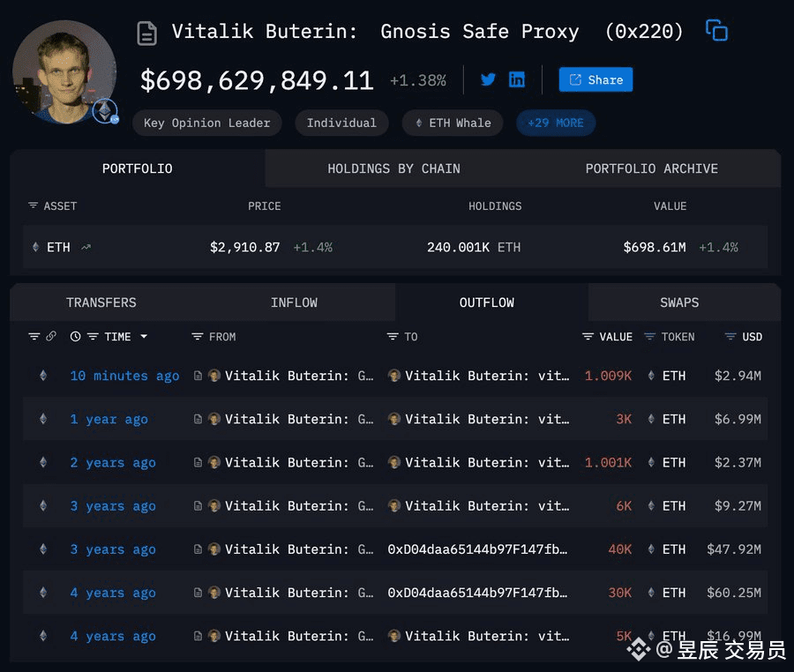Click Ethereum chain icon in the $60.25M row
Image resolution: width=794 pixels, height=672 pixels.
click(x=43, y=592)
